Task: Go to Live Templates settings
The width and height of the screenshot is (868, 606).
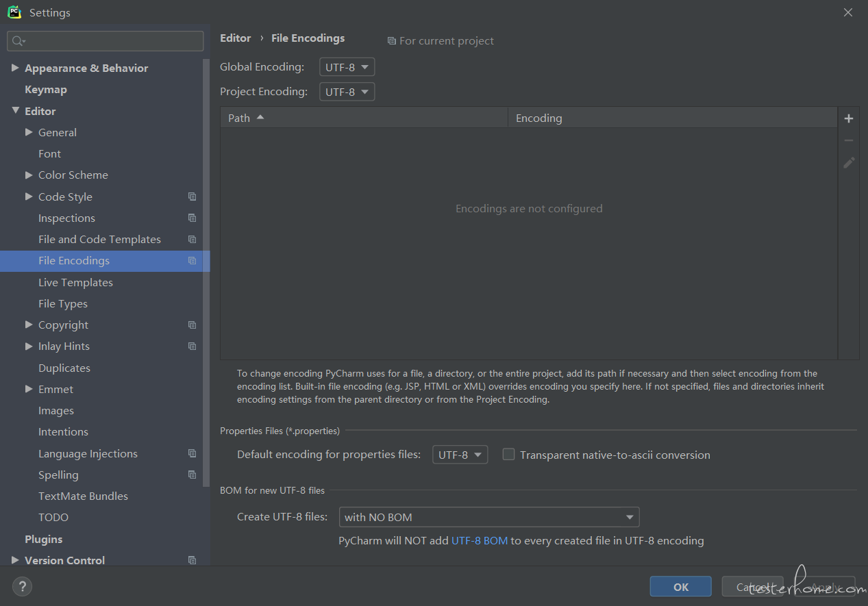Action: point(75,283)
